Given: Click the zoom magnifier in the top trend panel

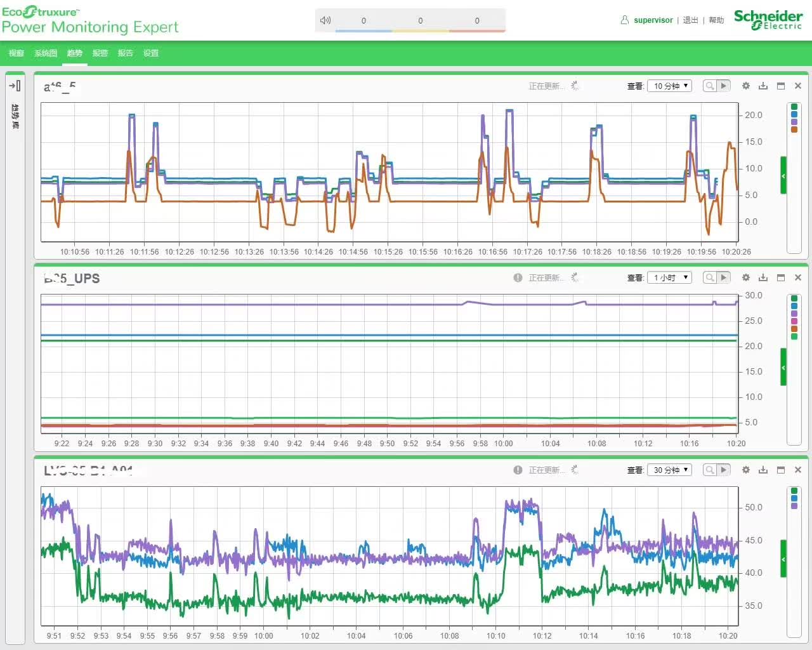Looking at the screenshot, I should [x=710, y=86].
